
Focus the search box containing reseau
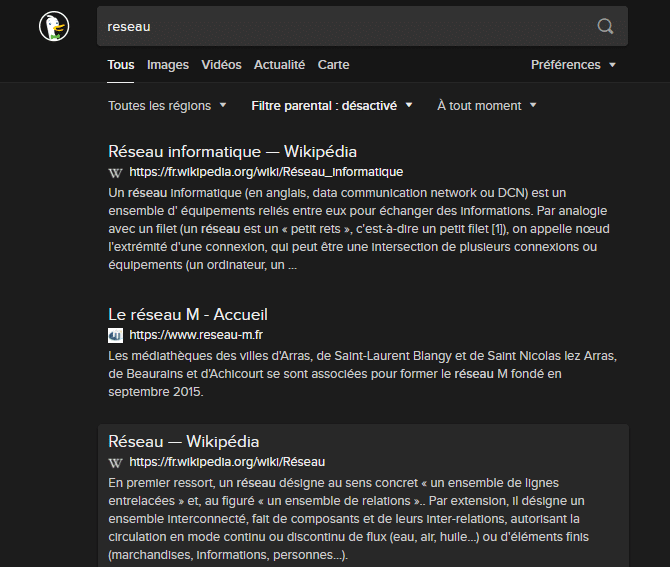pyautogui.click(x=362, y=26)
